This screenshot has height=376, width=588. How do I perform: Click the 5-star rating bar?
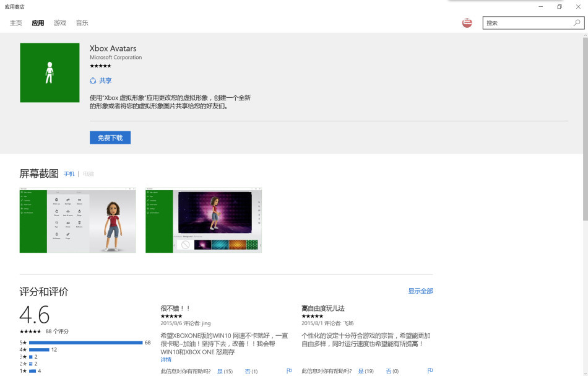[85, 343]
